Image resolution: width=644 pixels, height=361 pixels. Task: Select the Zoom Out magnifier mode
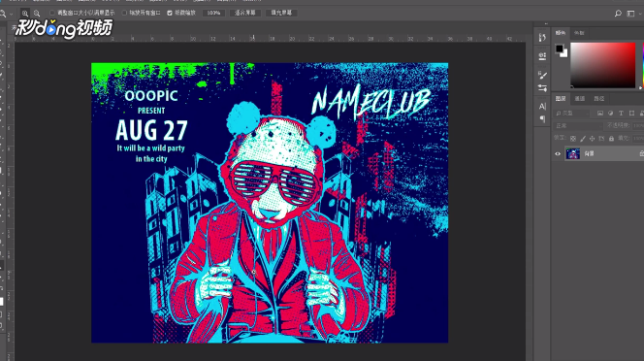pyautogui.click(x=37, y=14)
